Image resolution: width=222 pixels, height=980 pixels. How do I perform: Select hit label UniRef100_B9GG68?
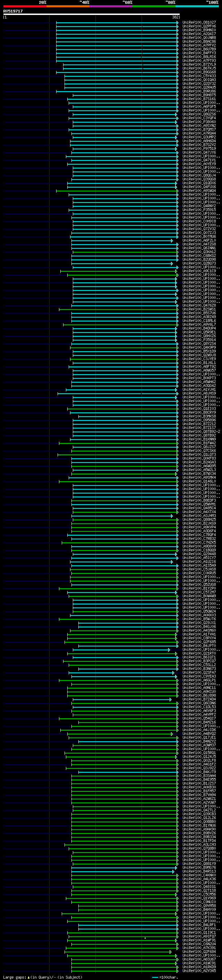pyautogui.click(x=199, y=72)
